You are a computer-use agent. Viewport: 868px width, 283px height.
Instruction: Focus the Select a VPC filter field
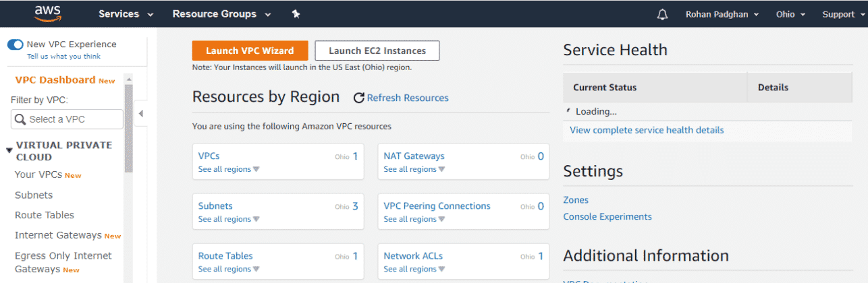(x=67, y=119)
